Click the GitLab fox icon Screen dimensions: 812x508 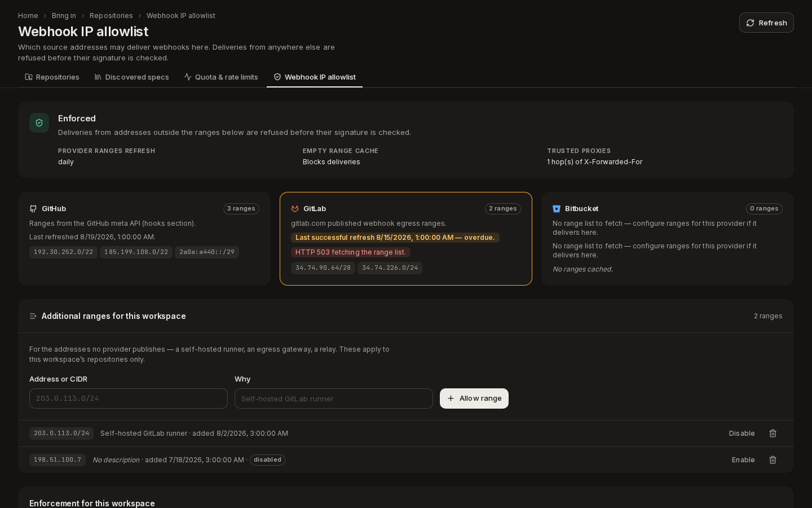tap(295, 209)
